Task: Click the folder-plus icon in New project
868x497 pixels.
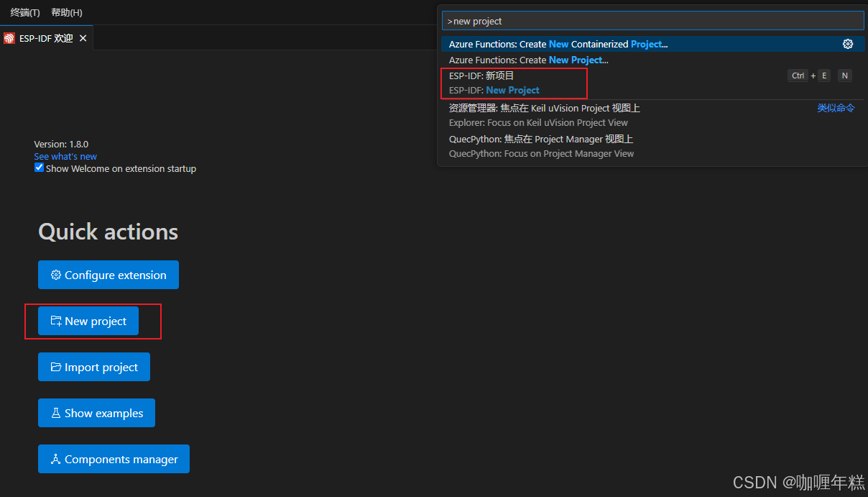Action: point(56,321)
